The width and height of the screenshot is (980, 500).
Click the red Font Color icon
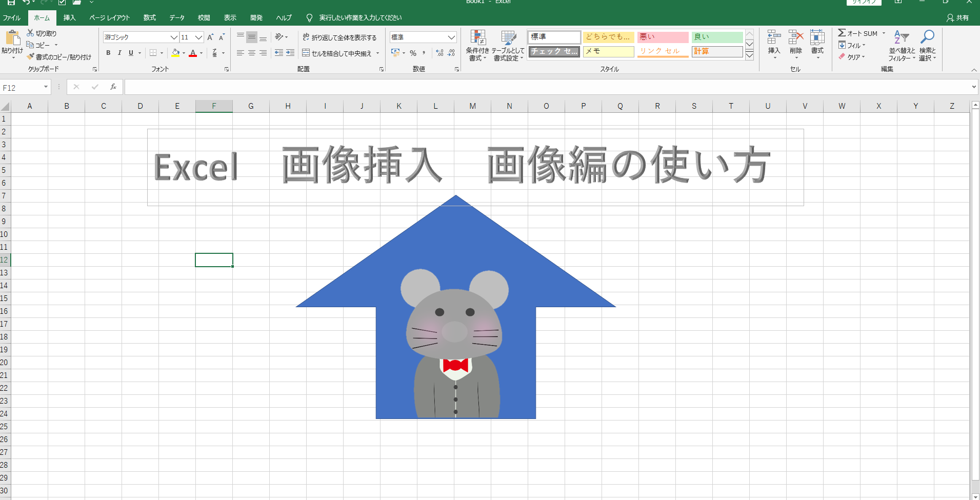(193, 53)
